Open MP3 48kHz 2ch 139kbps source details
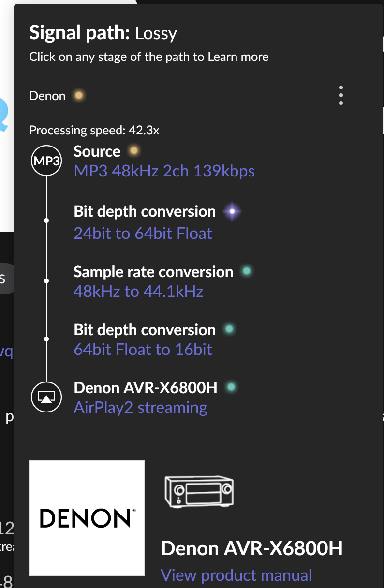The image size is (384, 588). click(164, 171)
